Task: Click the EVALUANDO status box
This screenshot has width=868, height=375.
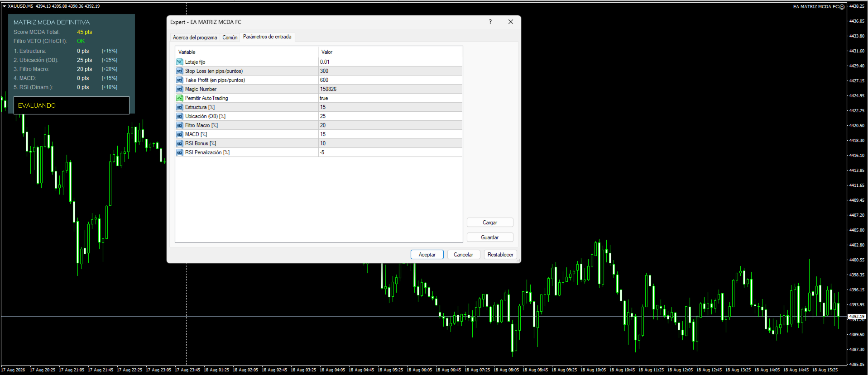Action: tap(72, 105)
